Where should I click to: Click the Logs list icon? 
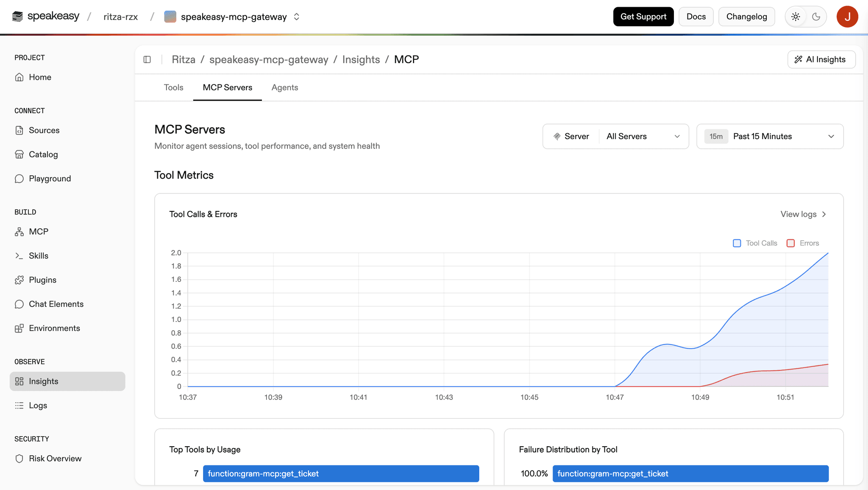pyautogui.click(x=19, y=406)
